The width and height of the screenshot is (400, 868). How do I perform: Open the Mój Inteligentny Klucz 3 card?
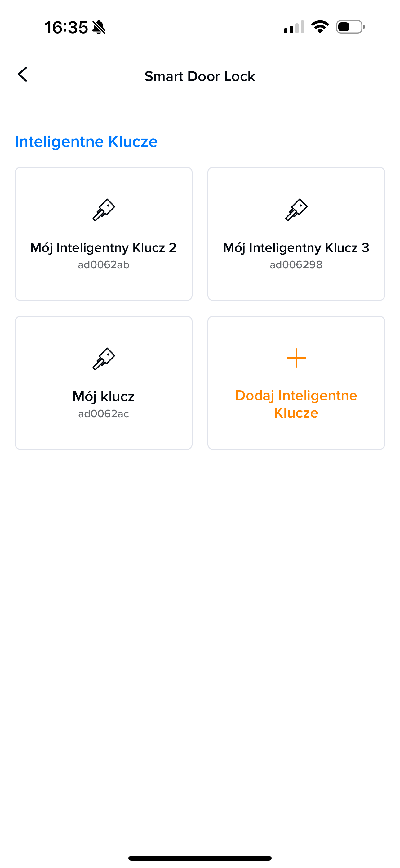point(296,234)
